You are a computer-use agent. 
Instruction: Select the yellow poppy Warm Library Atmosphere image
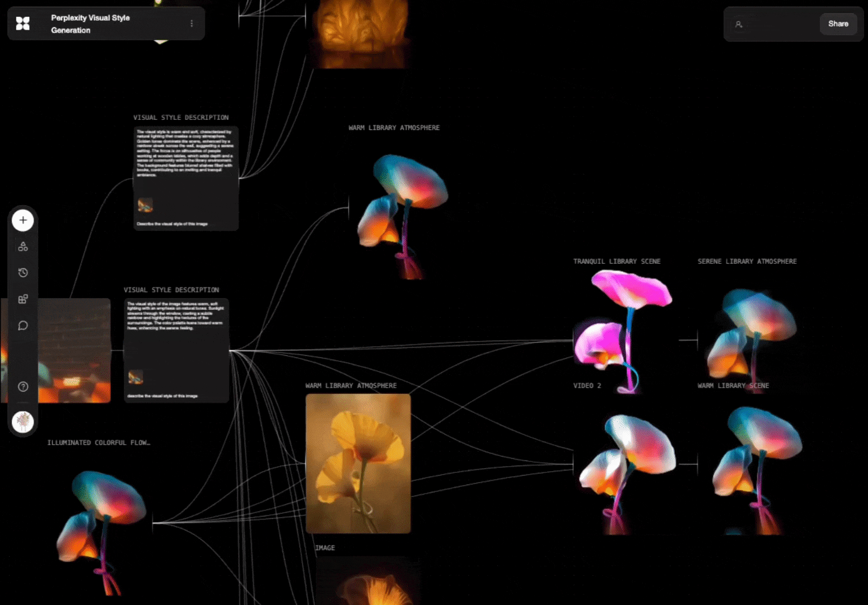pyautogui.click(x=358, y=463)
